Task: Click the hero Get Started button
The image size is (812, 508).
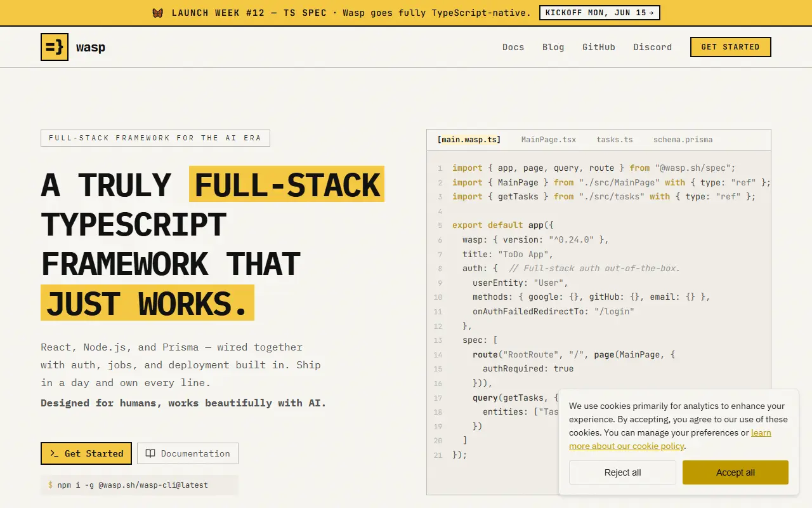Action: click(x=86, y=453)
